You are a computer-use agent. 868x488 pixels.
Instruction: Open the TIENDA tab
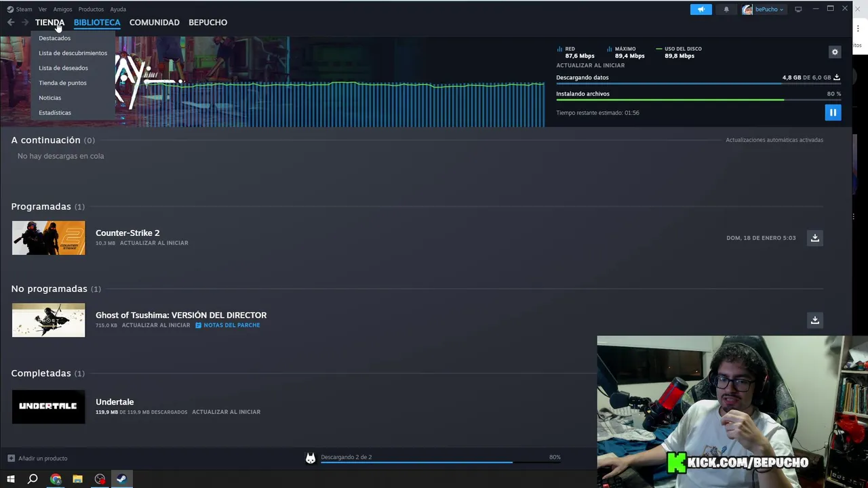(x=50, y=22)
